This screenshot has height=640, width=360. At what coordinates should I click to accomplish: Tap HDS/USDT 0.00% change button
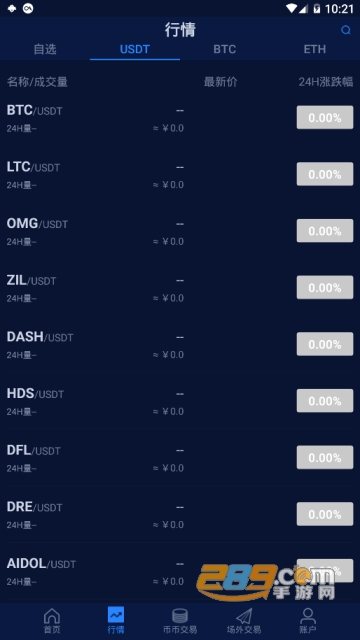[x=325, y=401]
